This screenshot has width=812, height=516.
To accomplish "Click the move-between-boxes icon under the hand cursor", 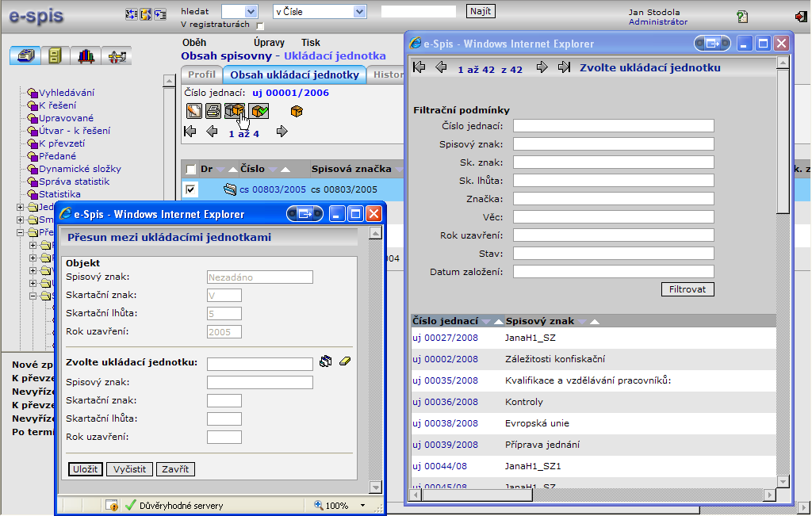I will tap(234, 111).
